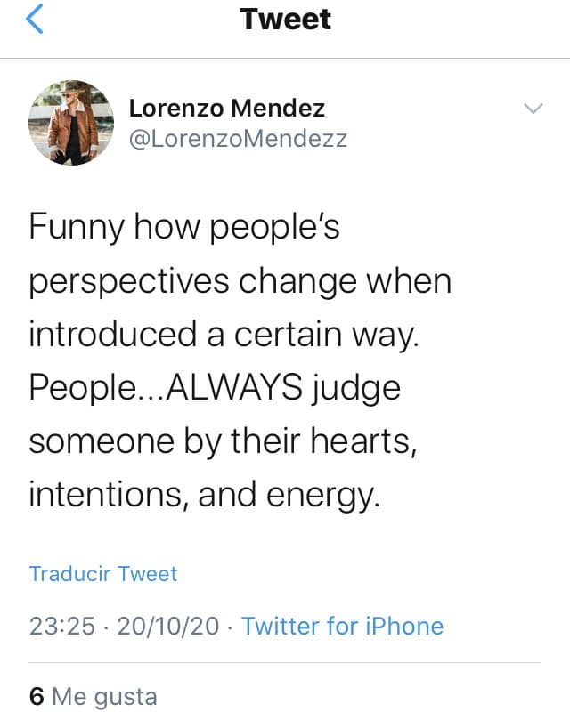Open Lorenzo Mendez's profile via his name
This screenshot has height=728, width=570.
click(x=228, y=109)
